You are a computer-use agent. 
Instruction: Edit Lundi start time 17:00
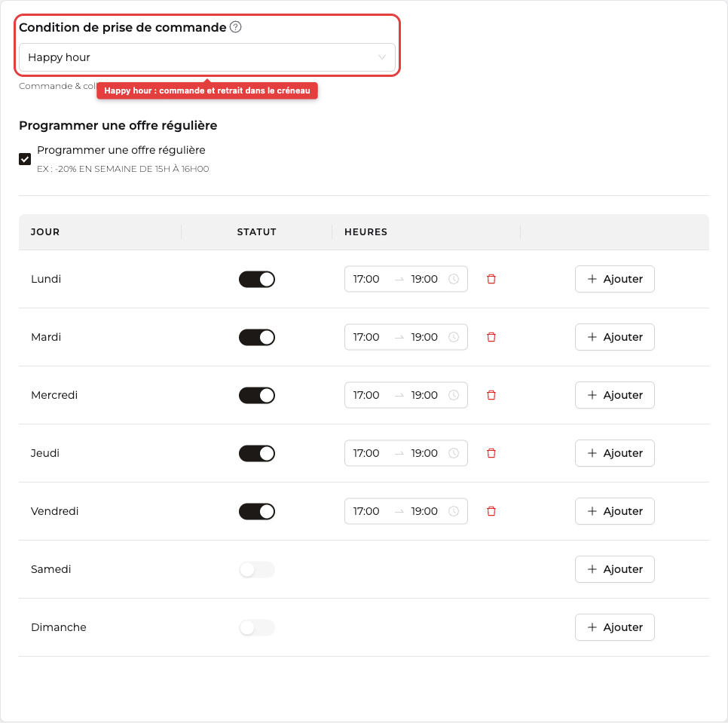[366, 279]
